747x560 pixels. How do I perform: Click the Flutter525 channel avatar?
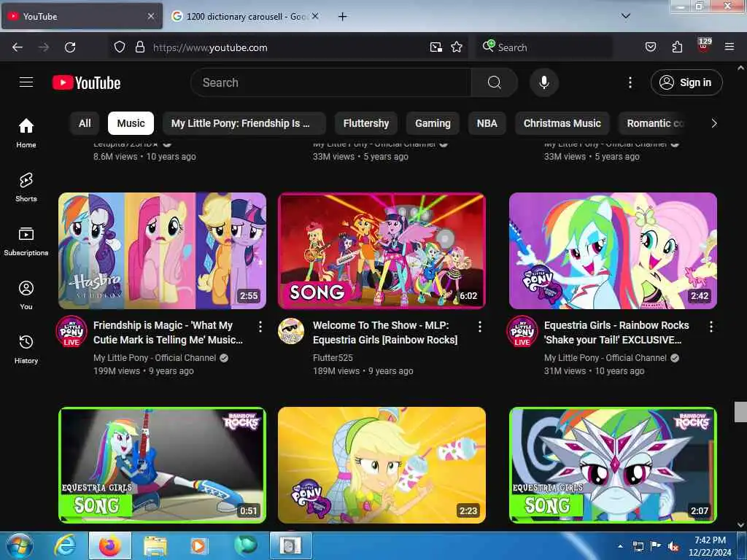[290, 331]
